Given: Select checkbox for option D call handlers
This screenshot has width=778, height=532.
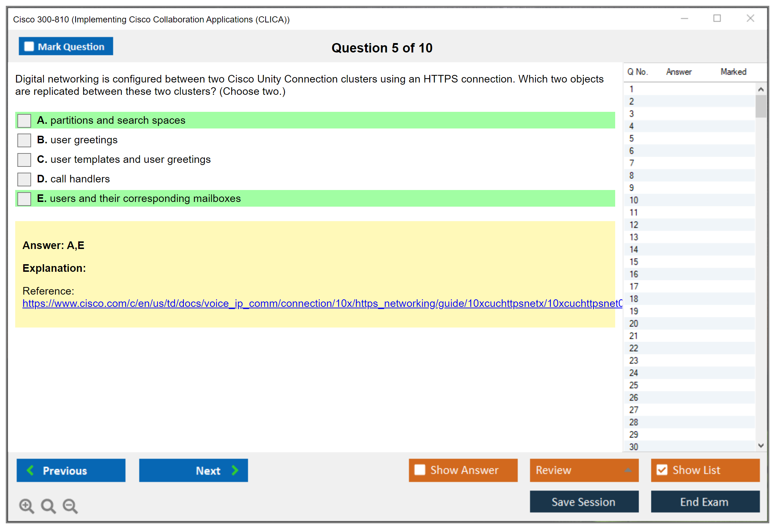Looking at the screenshot, I should (x=24, y=179).
